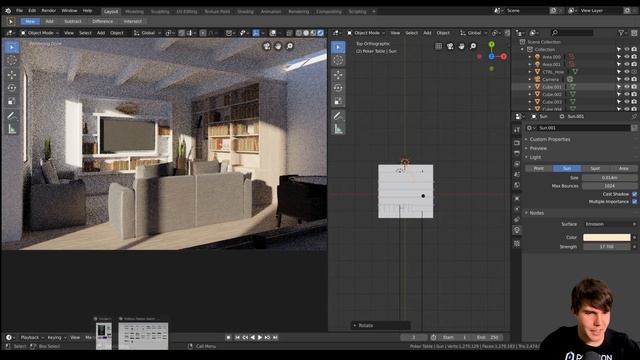Jump to the end frame button
This screenshot has height=360, width=640.
point(275,338)
